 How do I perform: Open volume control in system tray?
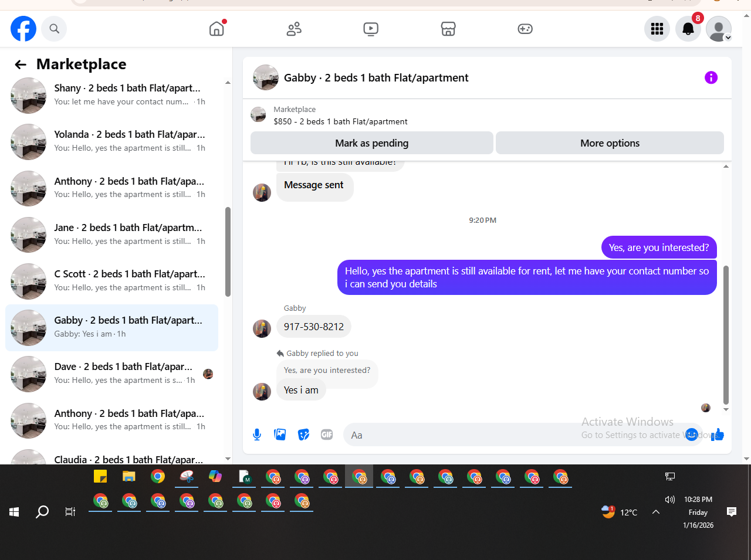(670, 500)
